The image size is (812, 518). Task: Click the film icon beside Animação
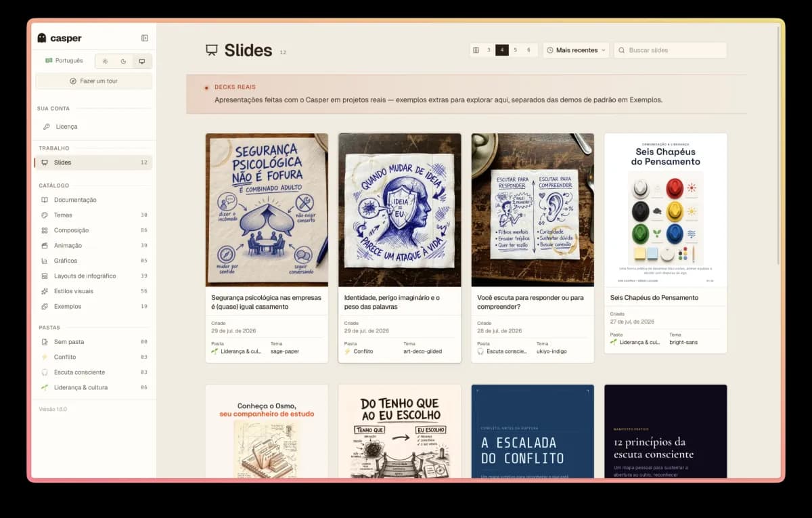(x=45, y=246)
